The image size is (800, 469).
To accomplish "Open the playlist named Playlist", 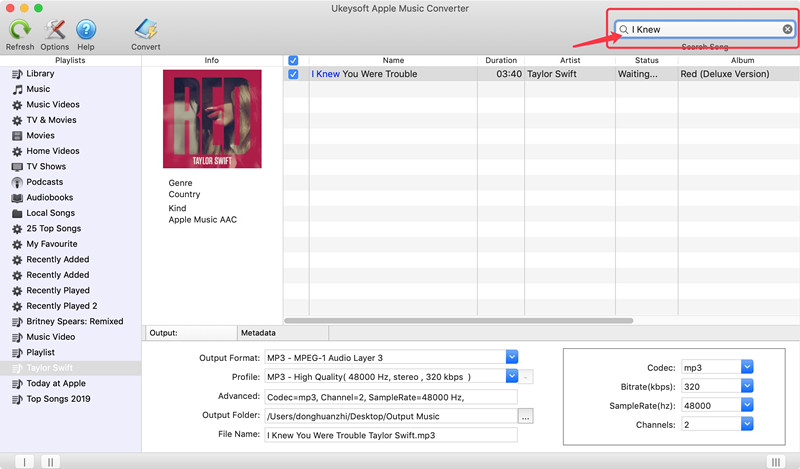I will (40, 352).
